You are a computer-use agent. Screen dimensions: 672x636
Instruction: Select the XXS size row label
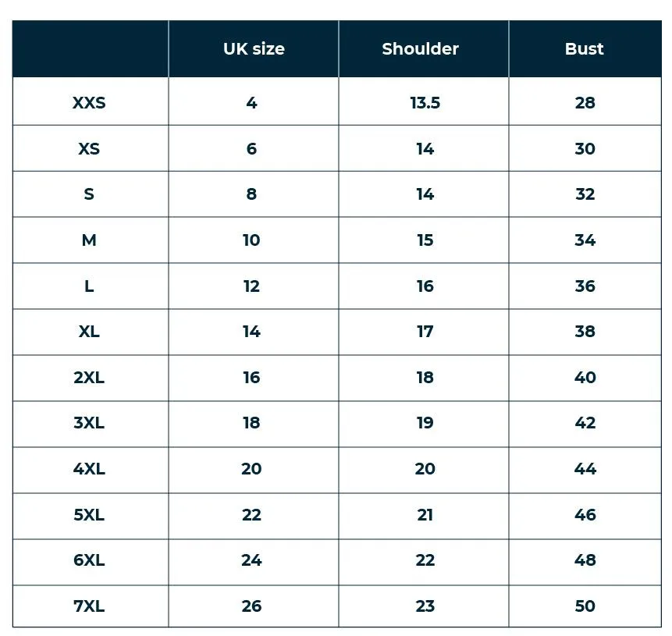89,103
